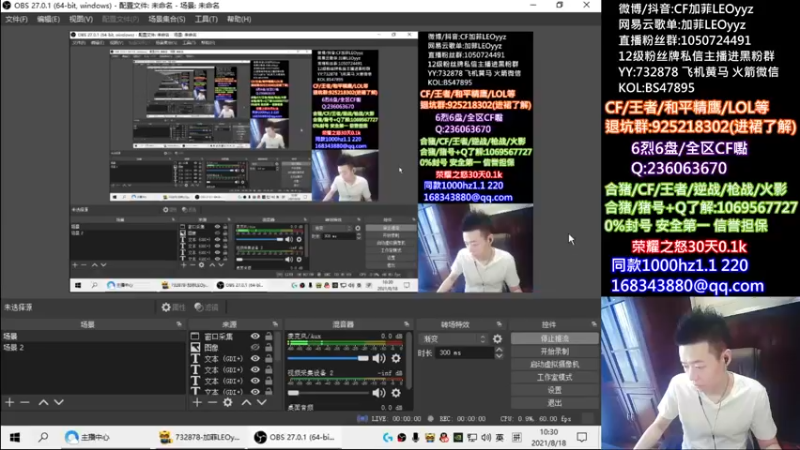The height and width of the screenshot is (450, 800).
Task: Remove selected scene with the minus icon
Action: tap(24, 403)
